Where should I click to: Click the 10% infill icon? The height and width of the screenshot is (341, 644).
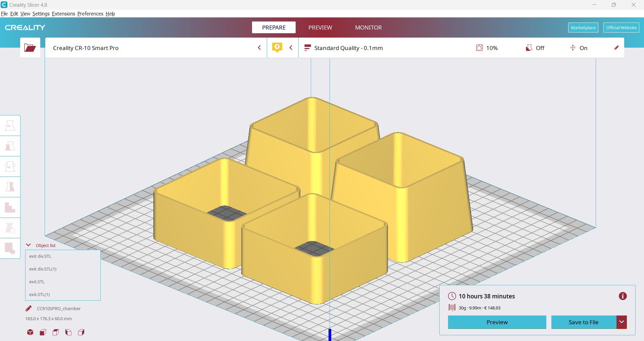480,48
